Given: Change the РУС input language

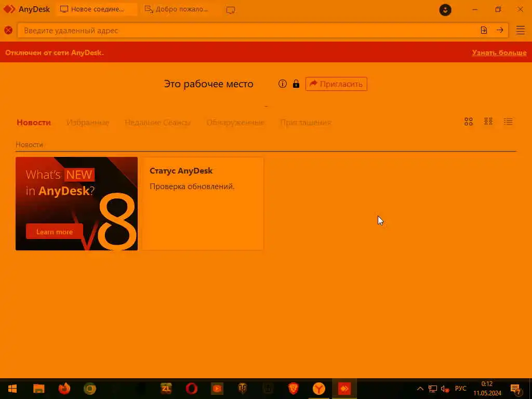Looking at the screenshot, I should 460,389.
